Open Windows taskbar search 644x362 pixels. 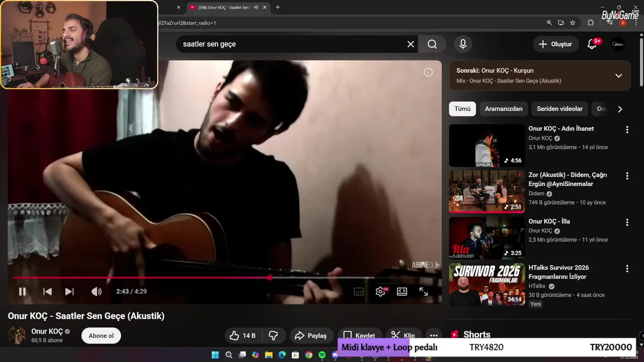click(229, 355)
